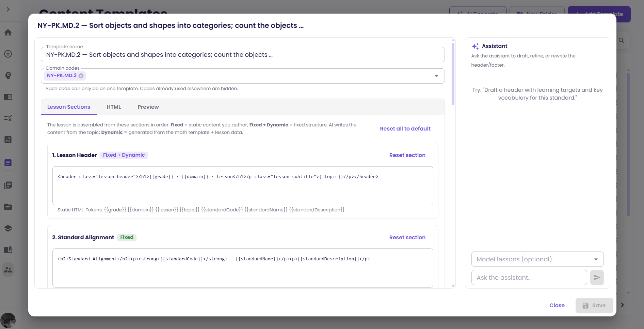Open the checklist rule icon in sidebar
The width and height of the screenshot is (644, 329).
(8, 118)
